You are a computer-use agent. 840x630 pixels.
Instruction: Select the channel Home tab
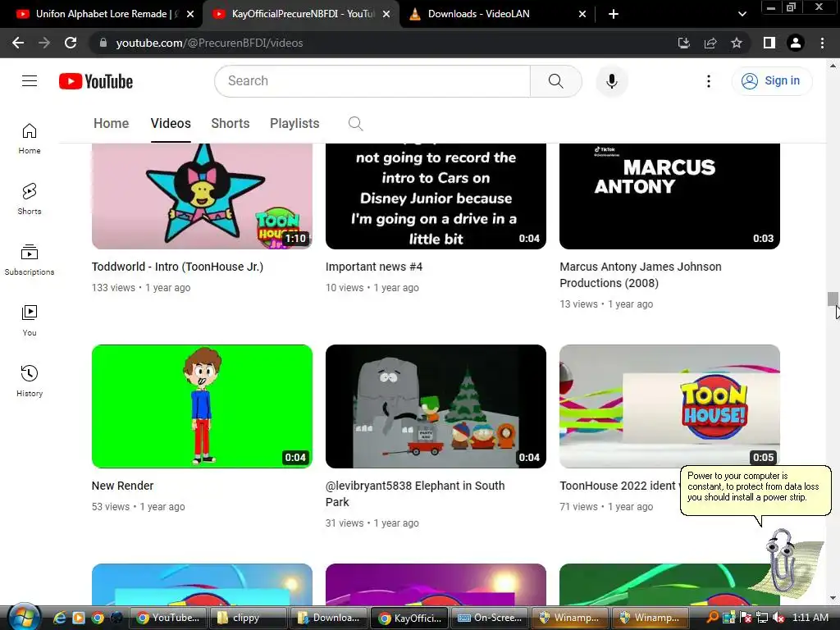tap(112, 123)
